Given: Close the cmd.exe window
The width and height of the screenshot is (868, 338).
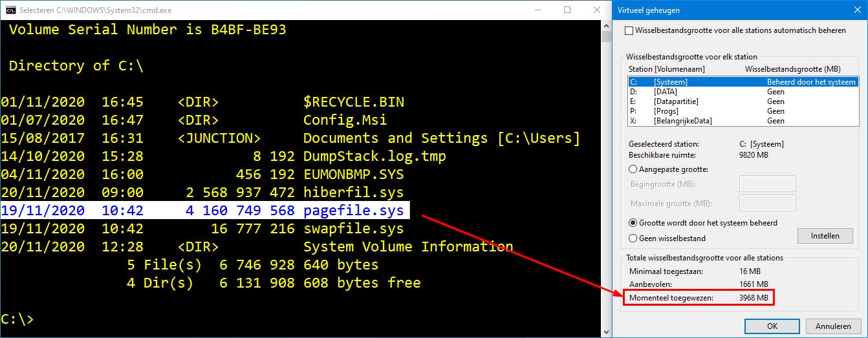Looking at the screenshot, I should (x=596, y=10).
